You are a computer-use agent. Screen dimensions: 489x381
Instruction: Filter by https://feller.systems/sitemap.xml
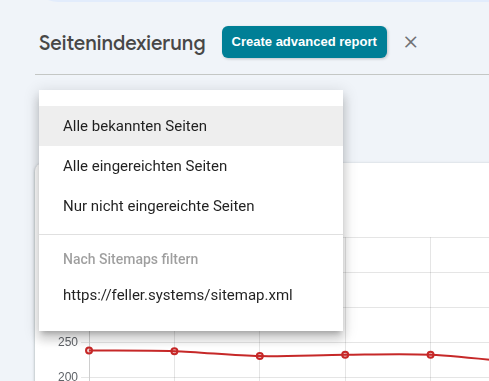click(x=191, y=295)
